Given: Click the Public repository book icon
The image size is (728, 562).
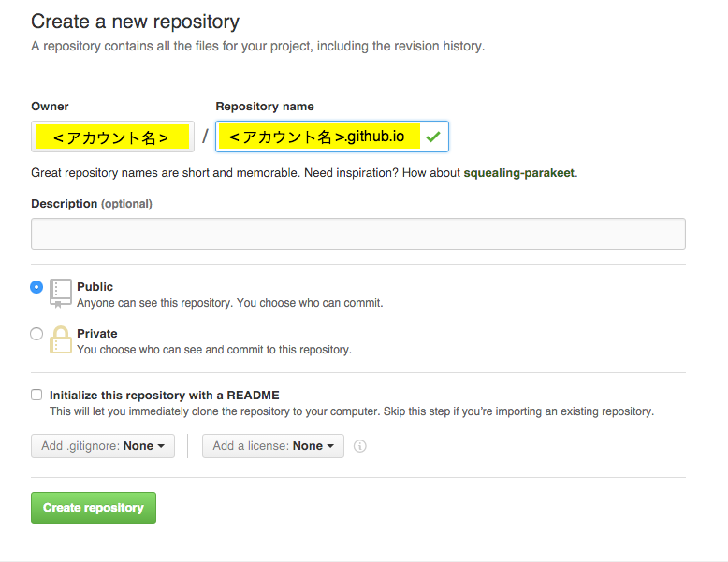Looking at the screenshot, I should click(61, 292).
